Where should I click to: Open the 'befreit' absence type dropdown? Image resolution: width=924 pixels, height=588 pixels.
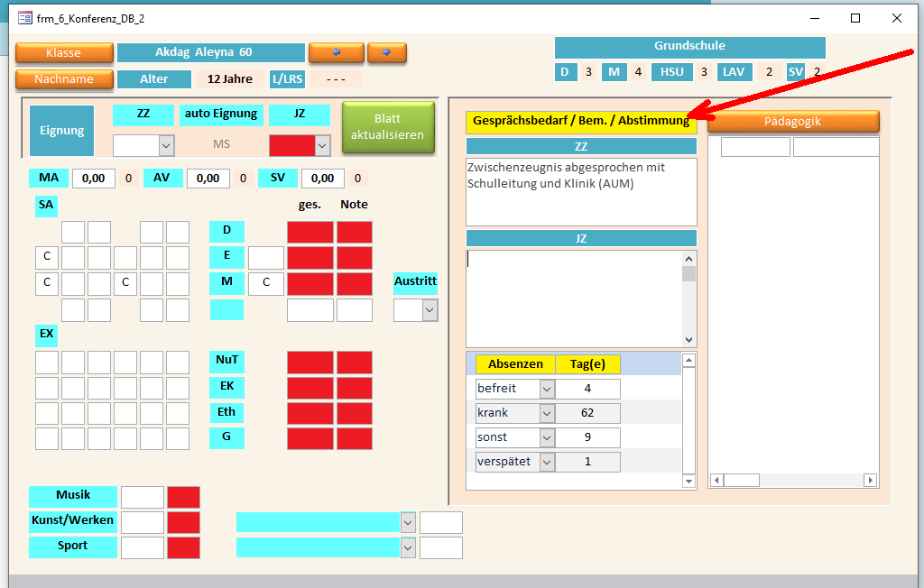tap(547, 389)
